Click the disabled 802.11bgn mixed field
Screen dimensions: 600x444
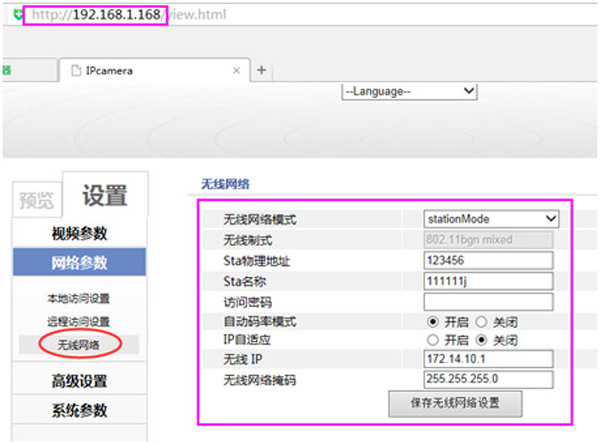488,240
